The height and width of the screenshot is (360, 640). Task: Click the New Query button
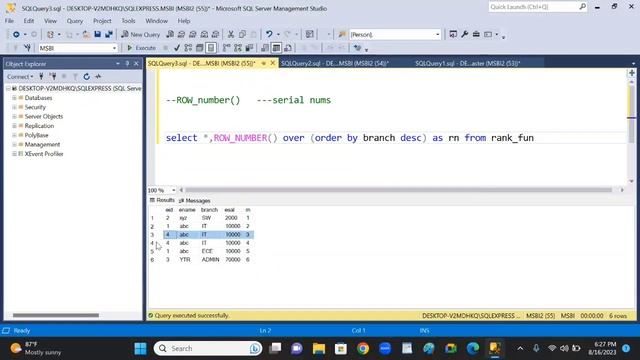(x=141, y=34)
